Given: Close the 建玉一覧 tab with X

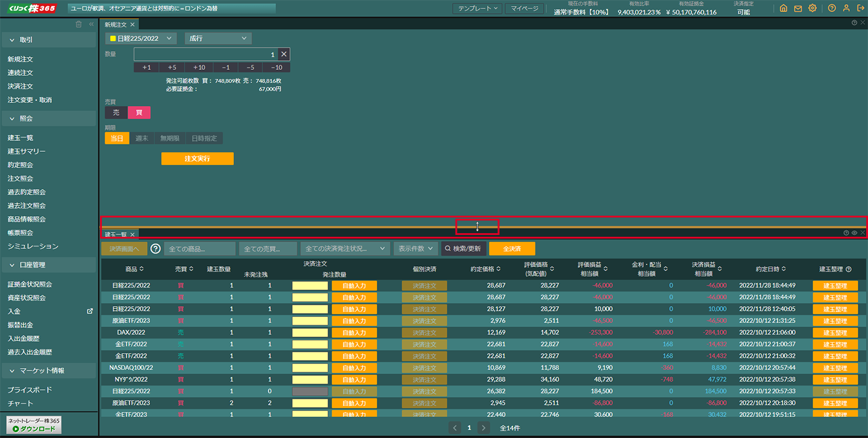Looking at the screenshot, I should (x=132, y=234).
